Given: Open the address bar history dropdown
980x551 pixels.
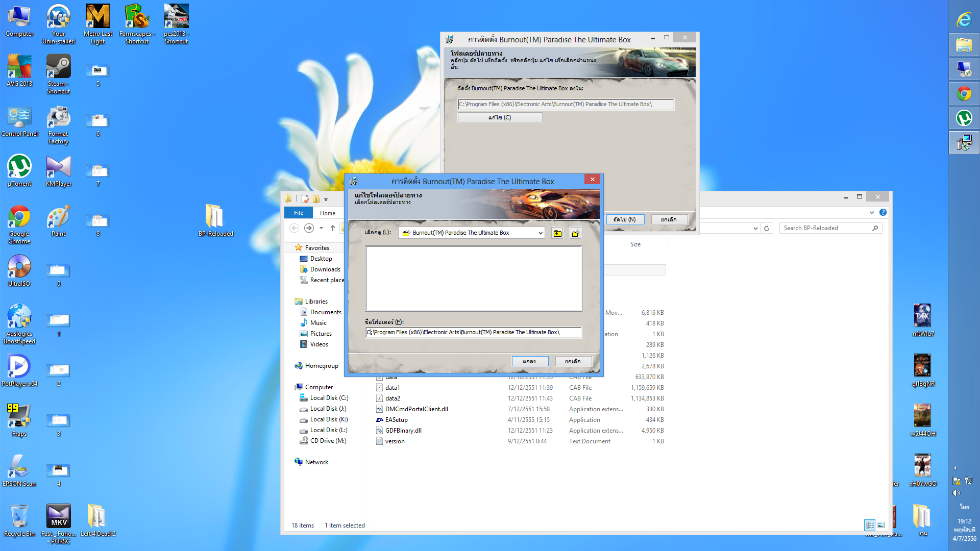Looking at the screenshot, I should click(755, 228).
